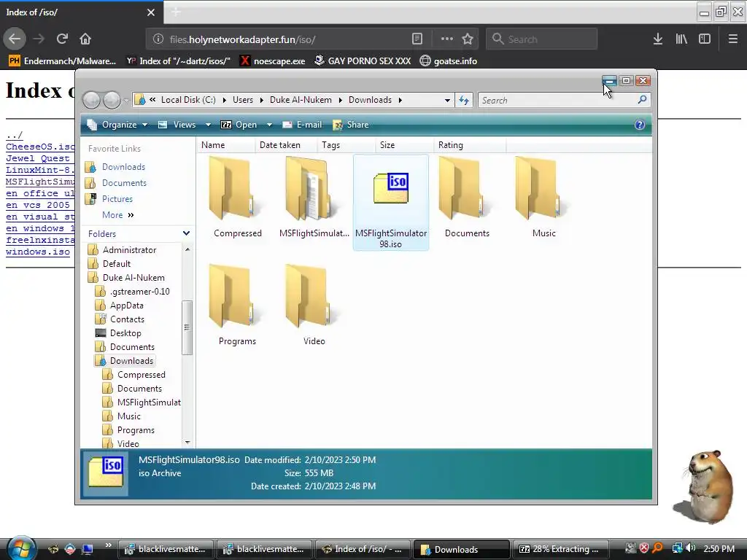747x560 pixels.
Task: Expand arrow after Users in address bar
Action: (x=262, y=100)
